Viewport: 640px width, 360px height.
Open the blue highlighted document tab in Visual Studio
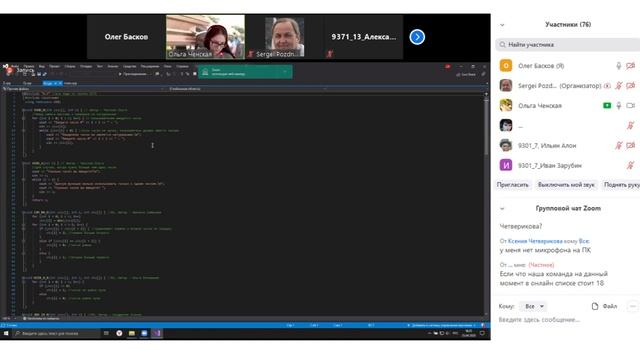pyautogui.click(x=53, y=83)
